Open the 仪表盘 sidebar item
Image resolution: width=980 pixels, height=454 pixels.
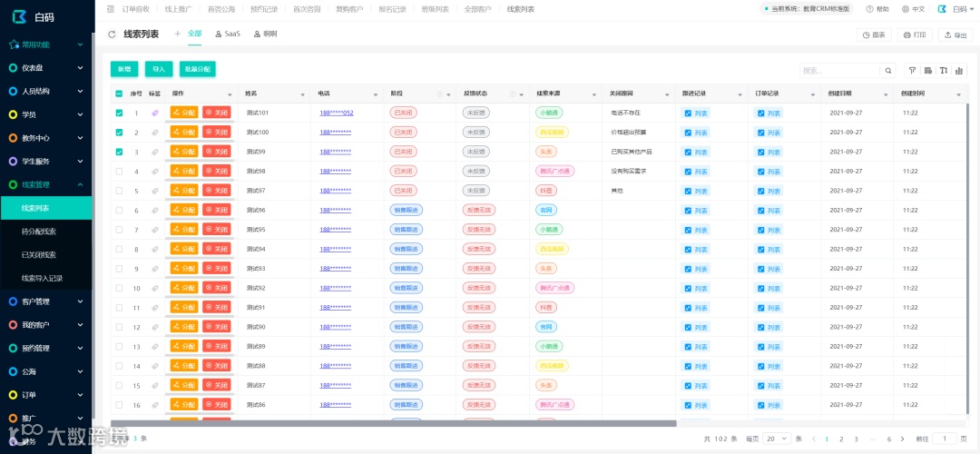(46, 67)
